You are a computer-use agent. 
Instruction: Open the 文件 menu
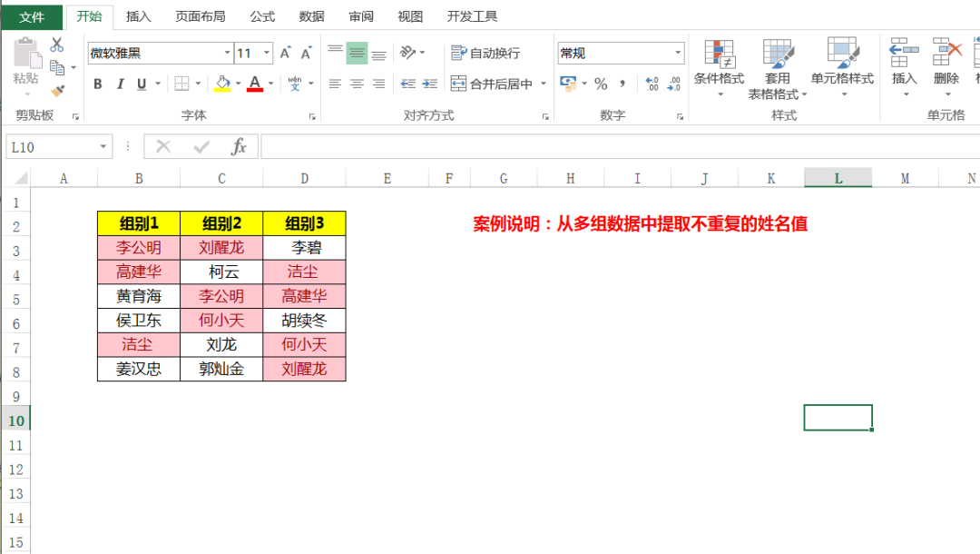(31, 15)
